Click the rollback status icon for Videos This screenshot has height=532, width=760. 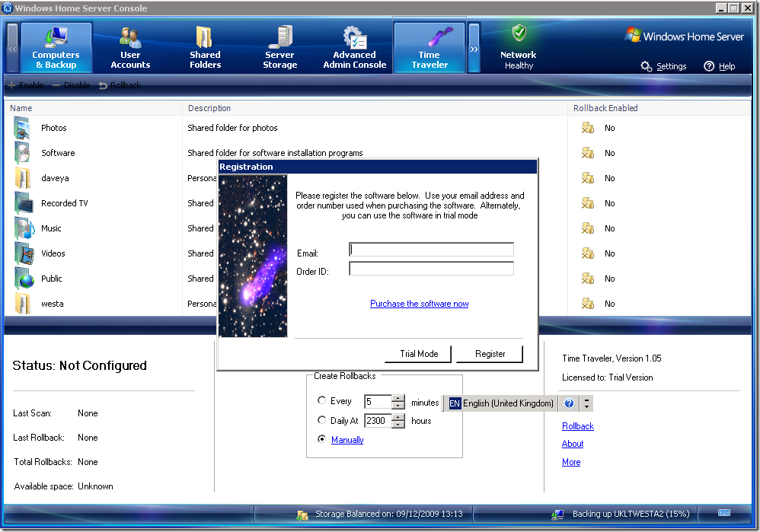coord(587,253)
